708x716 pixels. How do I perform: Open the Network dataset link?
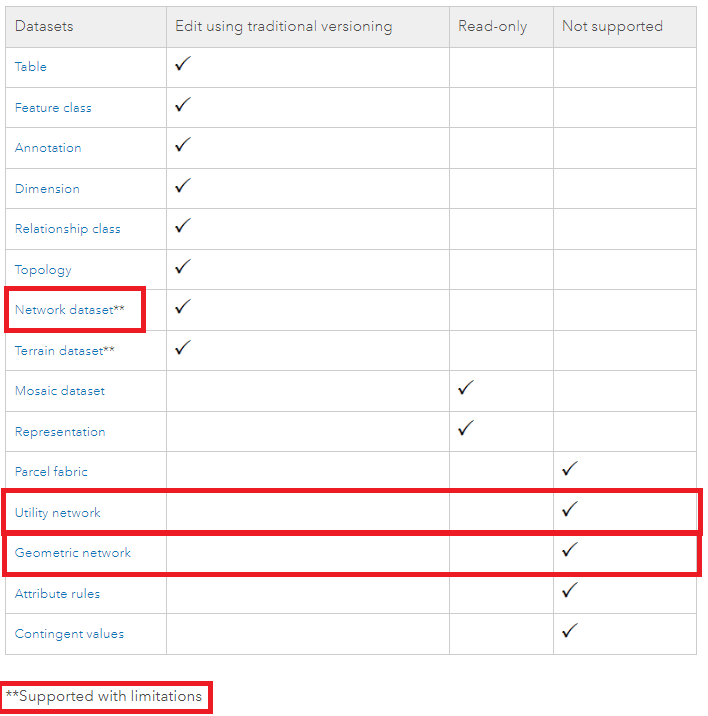point(64,310)
